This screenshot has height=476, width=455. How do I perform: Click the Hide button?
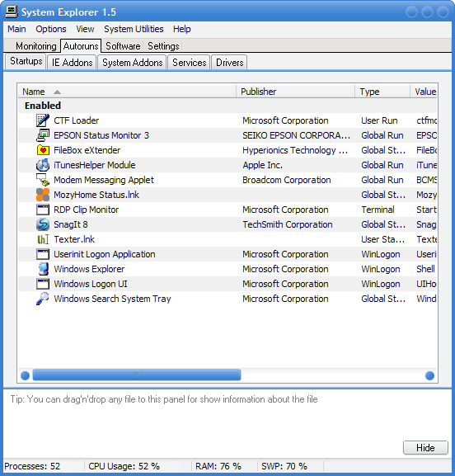click(425, 448)
